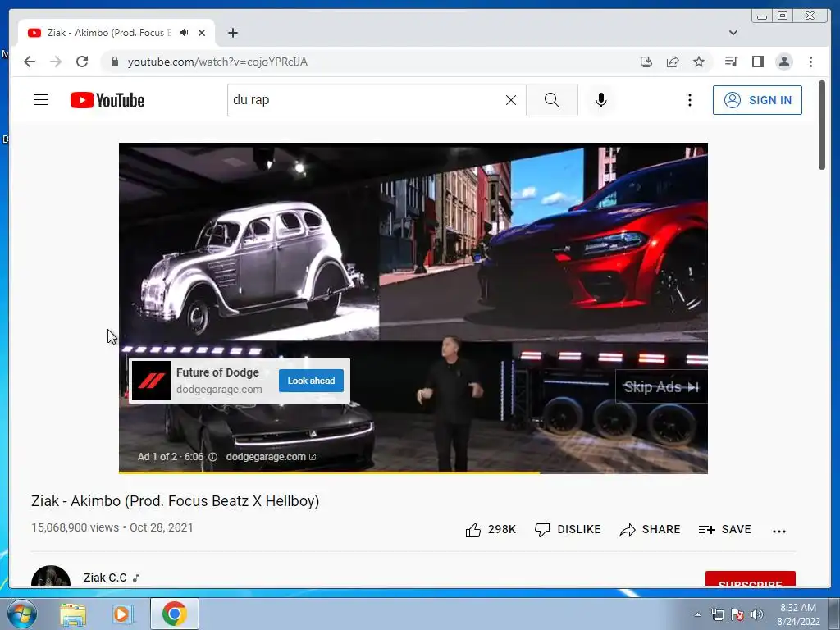Share this page from address bar
840x630 pixels.
tap(673, 62)
